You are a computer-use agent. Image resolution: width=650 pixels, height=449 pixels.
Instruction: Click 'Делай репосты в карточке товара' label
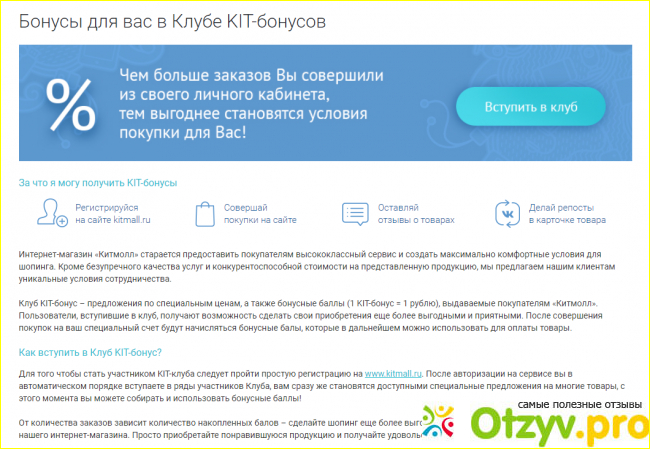[x=567, y=212]
